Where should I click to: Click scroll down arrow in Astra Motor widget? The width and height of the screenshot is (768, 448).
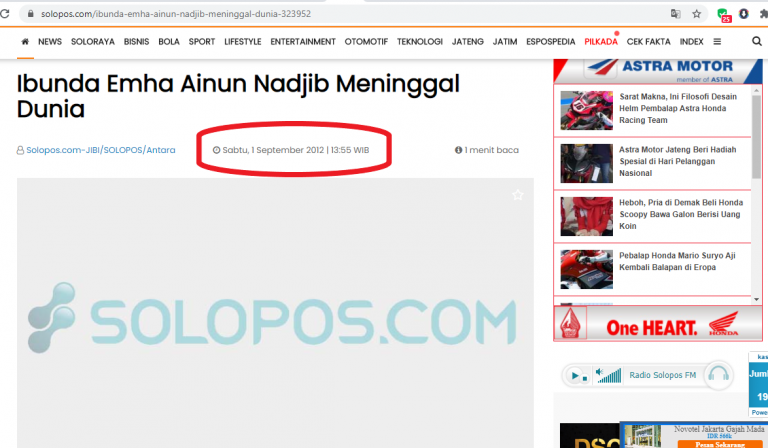tap(757, 299)
